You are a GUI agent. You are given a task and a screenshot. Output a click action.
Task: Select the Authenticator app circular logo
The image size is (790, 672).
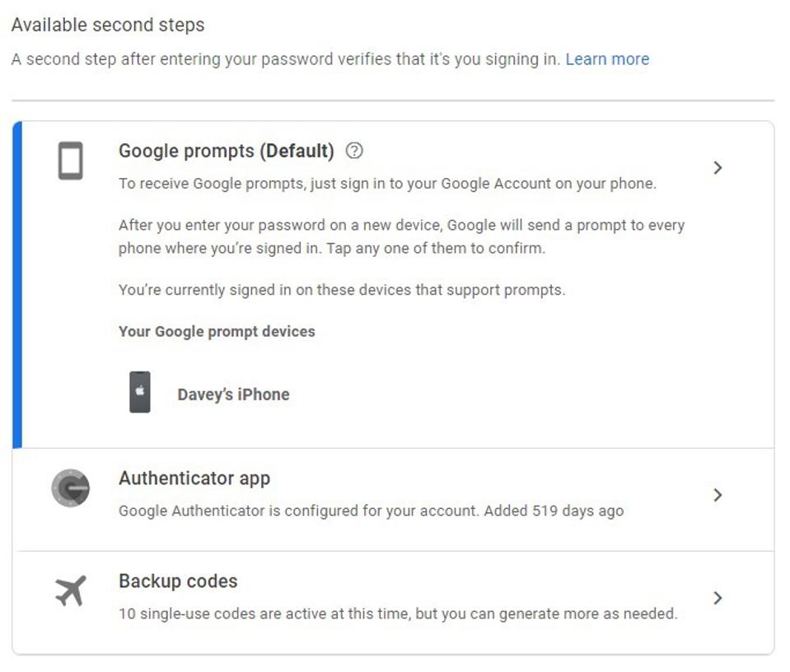(70, 488)
